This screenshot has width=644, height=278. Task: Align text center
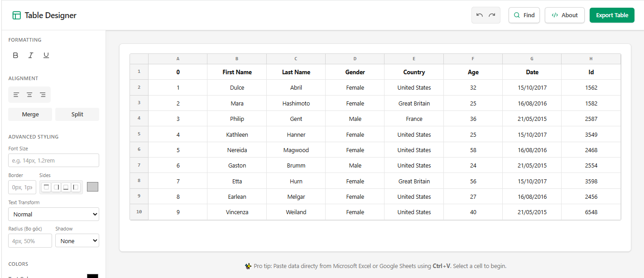pyautogui.click(x=29, y=95)
